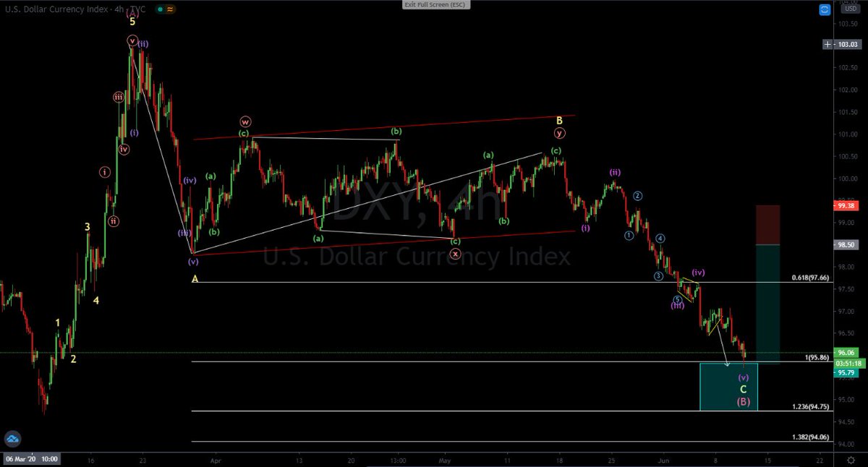
Task: Click the 1.236(94.75) Fibonacci level label
Action: [x=810, y=407]
